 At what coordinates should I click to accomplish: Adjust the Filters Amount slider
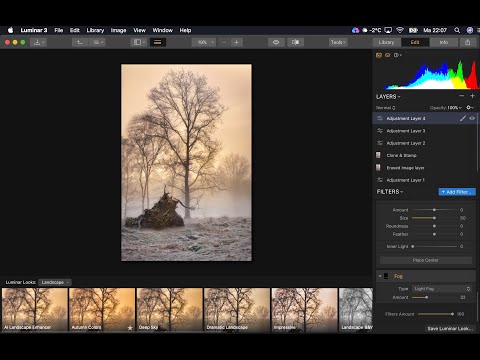tap(436, 314)
